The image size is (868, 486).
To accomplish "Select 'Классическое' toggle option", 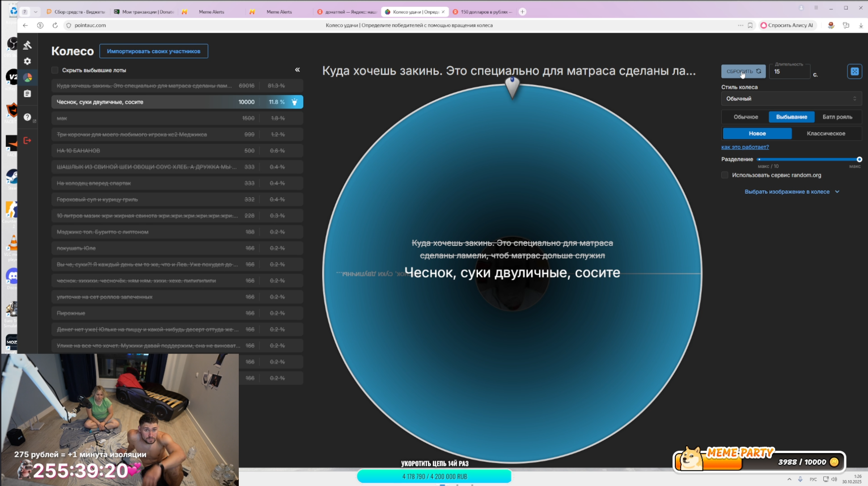I will point(826,133).
